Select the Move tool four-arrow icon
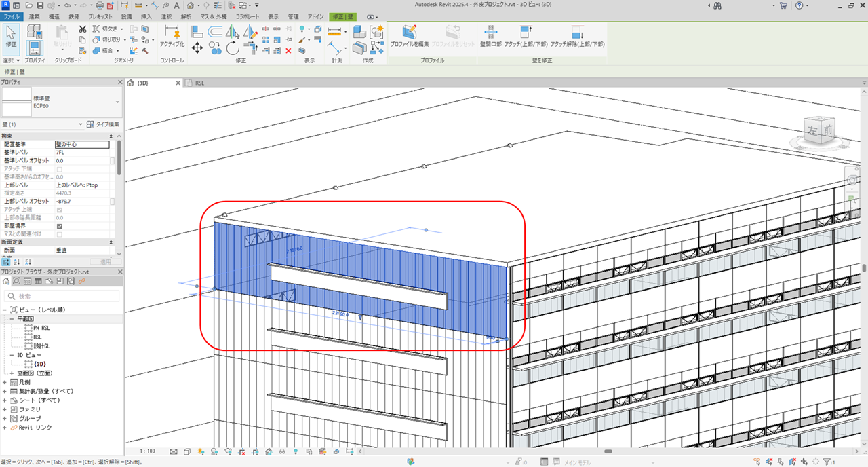Viewport: 868px width, 467px height. pos(197,48)
